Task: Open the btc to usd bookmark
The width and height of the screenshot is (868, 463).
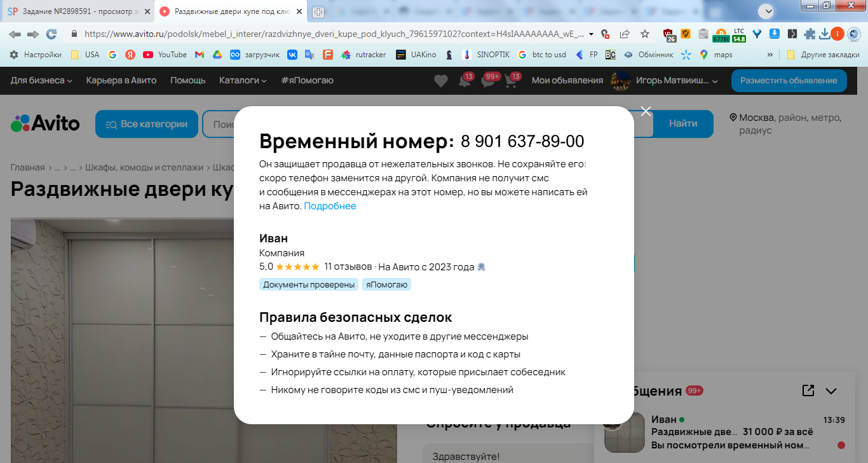Action: point(542,55)
